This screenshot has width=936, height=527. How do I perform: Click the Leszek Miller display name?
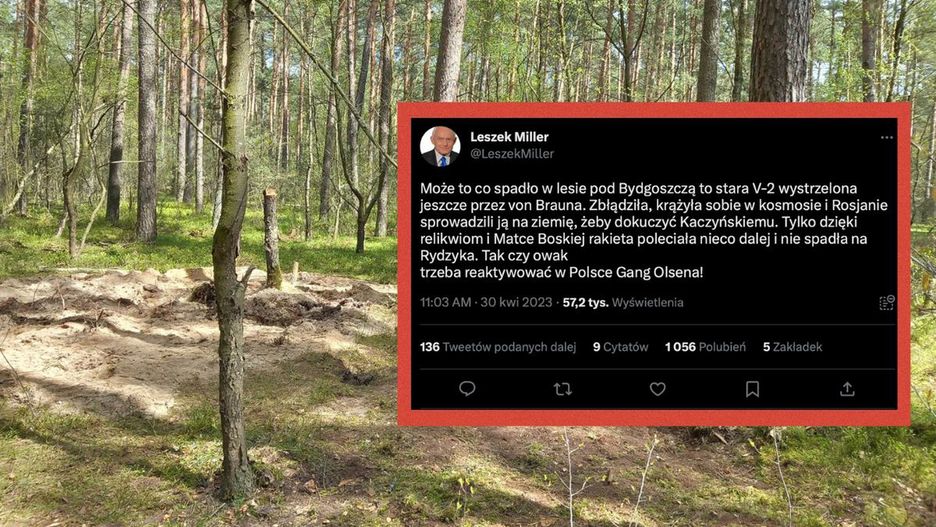click(x=509, y=137)
